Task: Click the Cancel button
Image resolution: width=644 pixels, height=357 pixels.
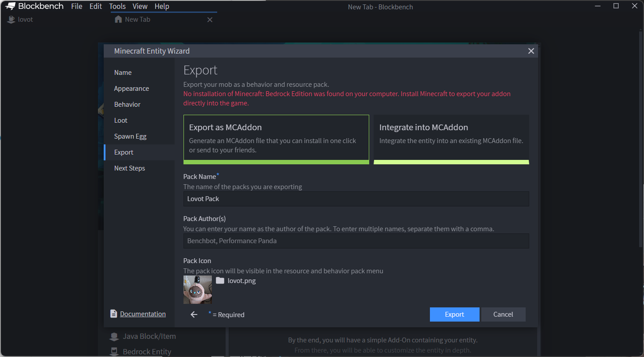Action: click(x=503, y=314)
